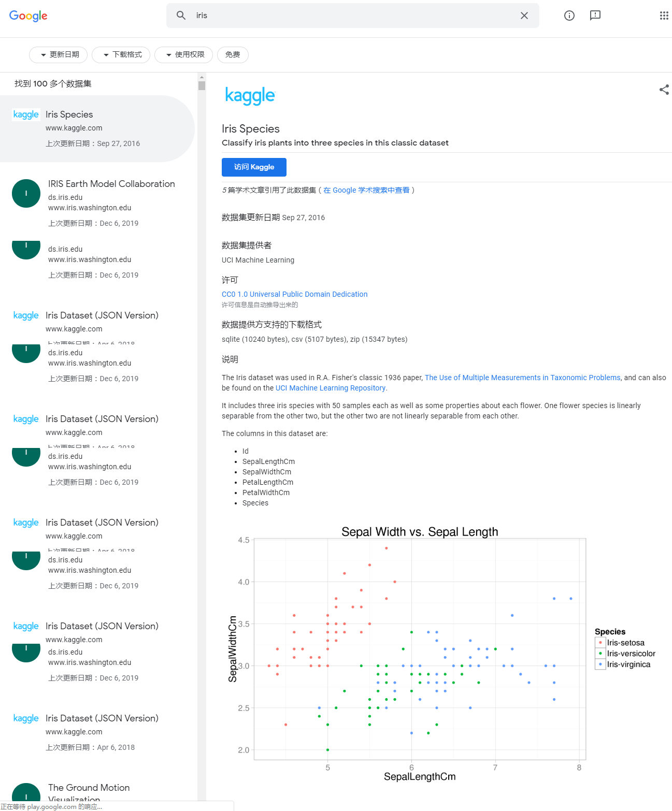This screenshot has width=672, height=811.
Task: Select the Iris Species result
Action: [97, 128]
